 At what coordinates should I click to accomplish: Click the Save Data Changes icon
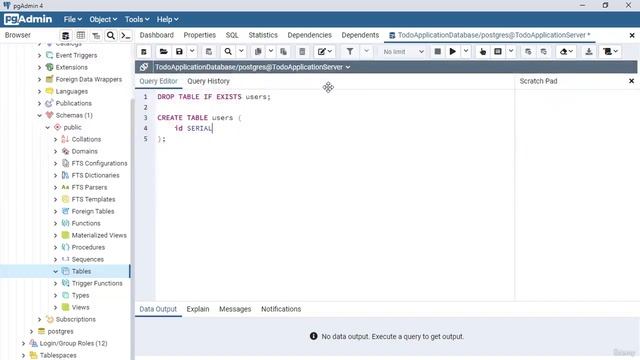coord(209,51)
